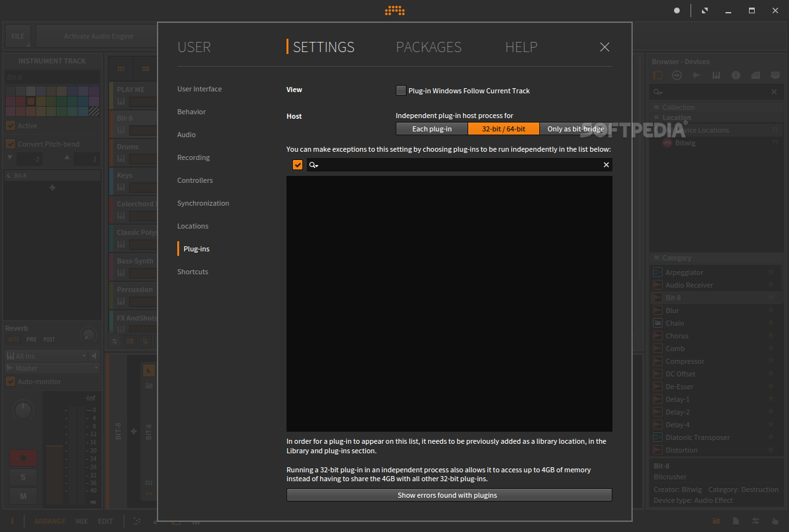
Task: Open the Audio settings page
Action: (x=186, y=135)
